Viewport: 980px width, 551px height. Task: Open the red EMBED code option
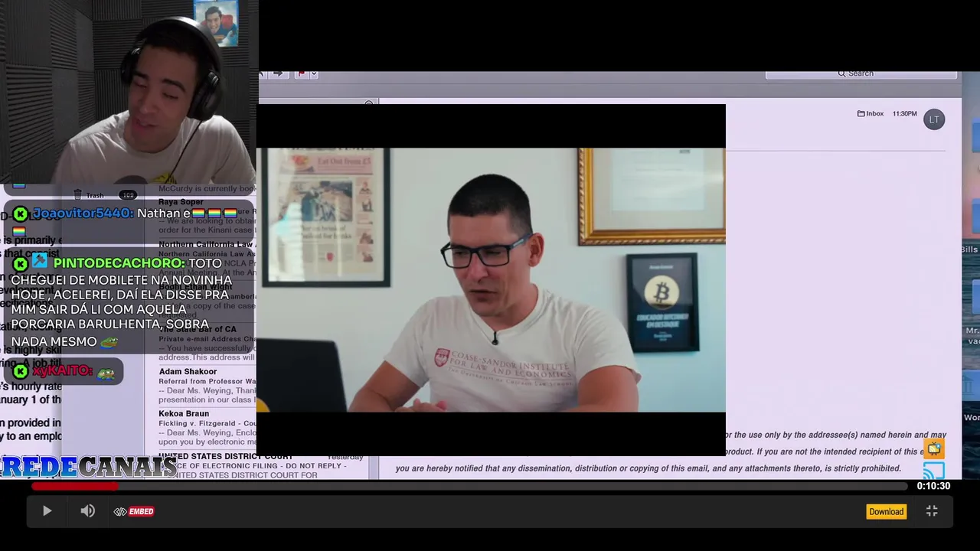(x=134, y=511)
